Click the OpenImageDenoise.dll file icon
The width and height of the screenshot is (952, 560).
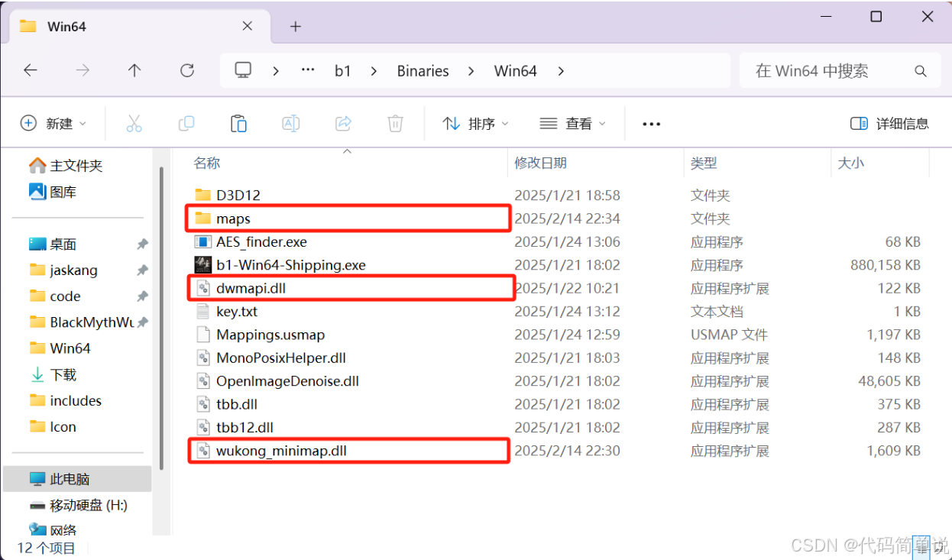[202, 381]
